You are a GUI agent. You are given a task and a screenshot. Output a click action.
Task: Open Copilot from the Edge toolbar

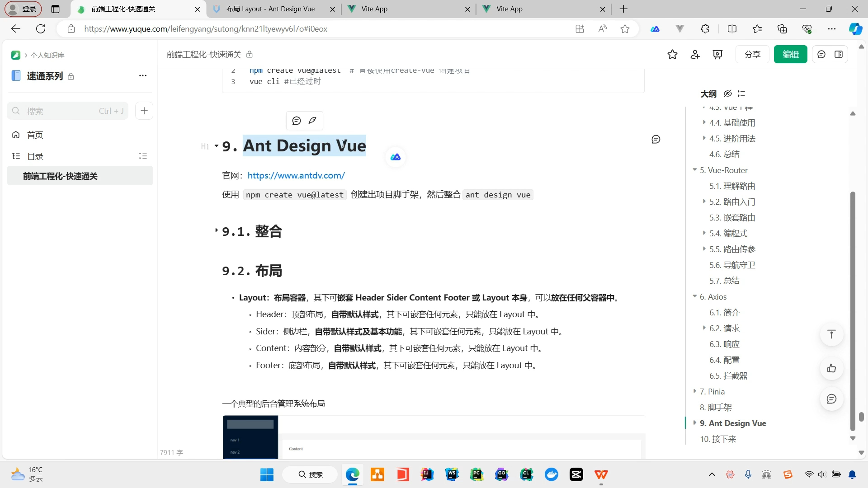point(855,28)
